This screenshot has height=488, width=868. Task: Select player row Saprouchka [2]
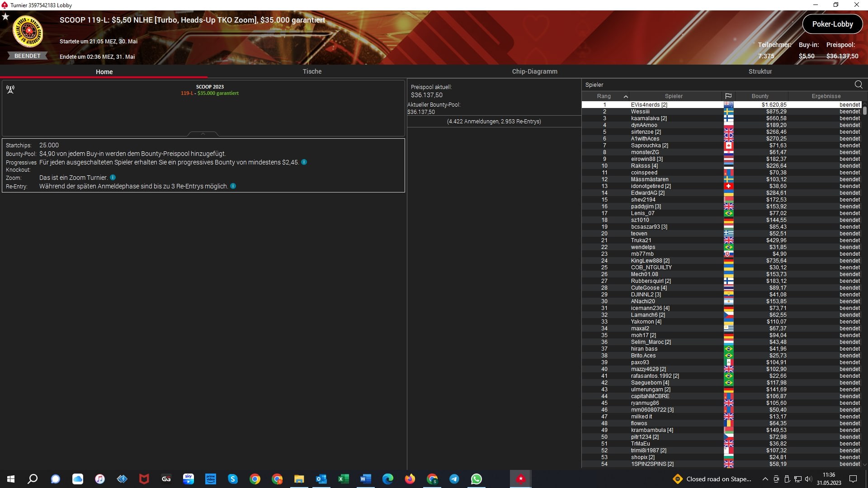coord(722,145)
